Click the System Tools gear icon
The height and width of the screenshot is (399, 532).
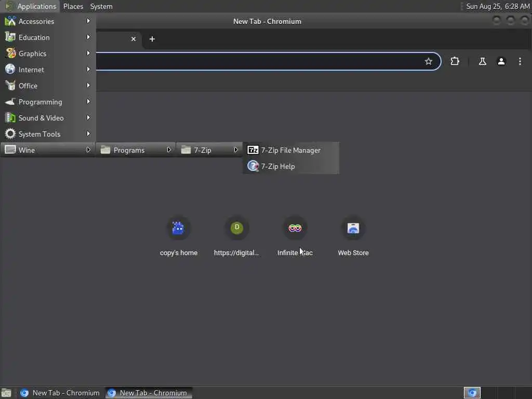pos(10,134)
